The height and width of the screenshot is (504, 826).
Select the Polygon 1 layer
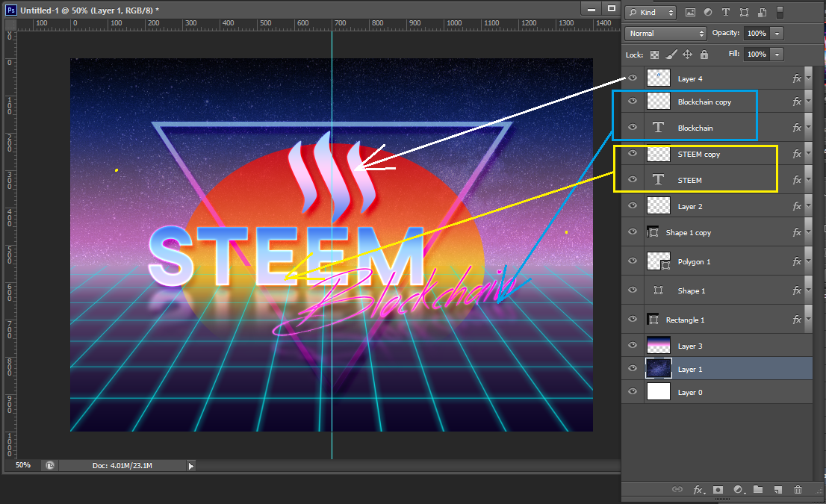pos(694,262)
